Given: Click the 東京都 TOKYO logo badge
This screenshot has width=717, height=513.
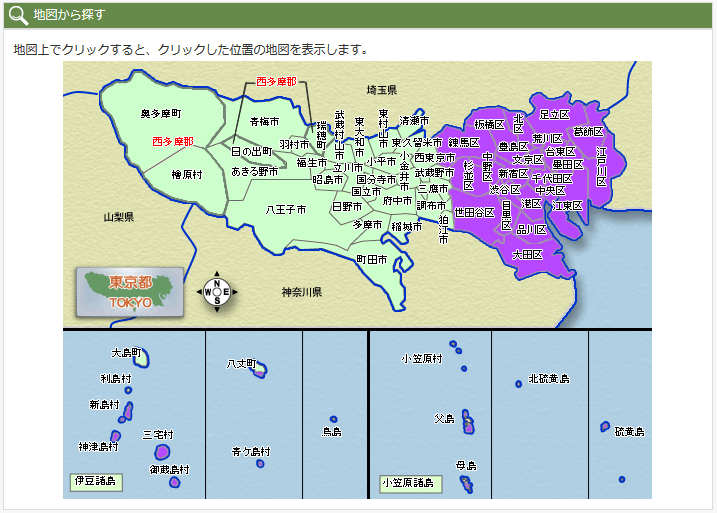Looking at the screenshot, I should click(130, 292).
